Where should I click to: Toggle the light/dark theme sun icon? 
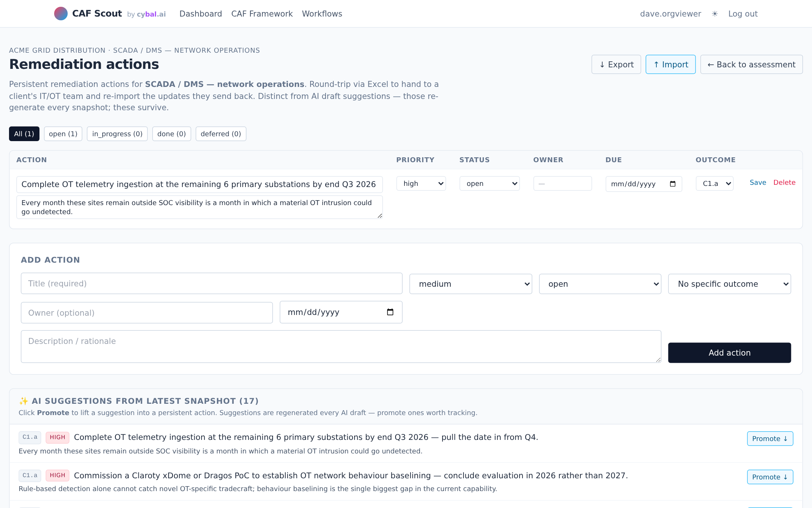tap(714, 14)
